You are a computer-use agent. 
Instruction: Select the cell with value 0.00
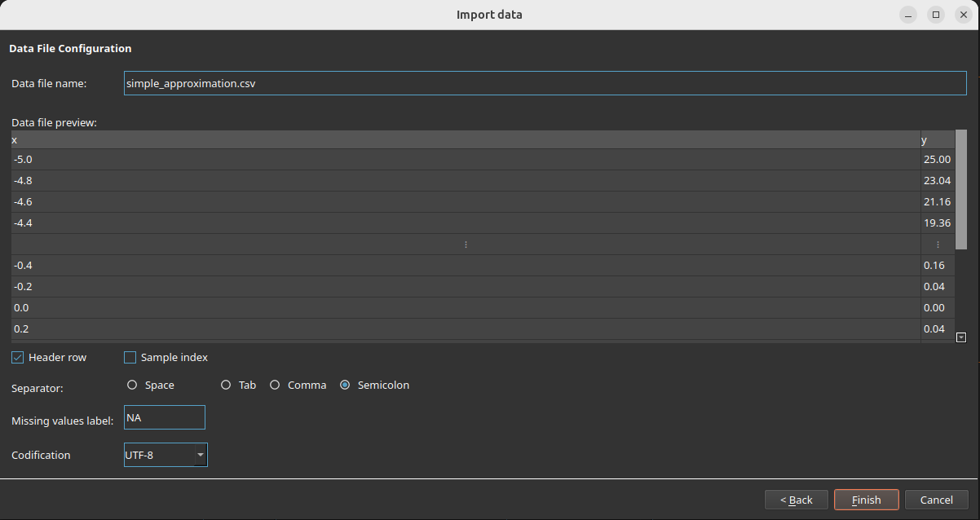[x=937, y=308]
